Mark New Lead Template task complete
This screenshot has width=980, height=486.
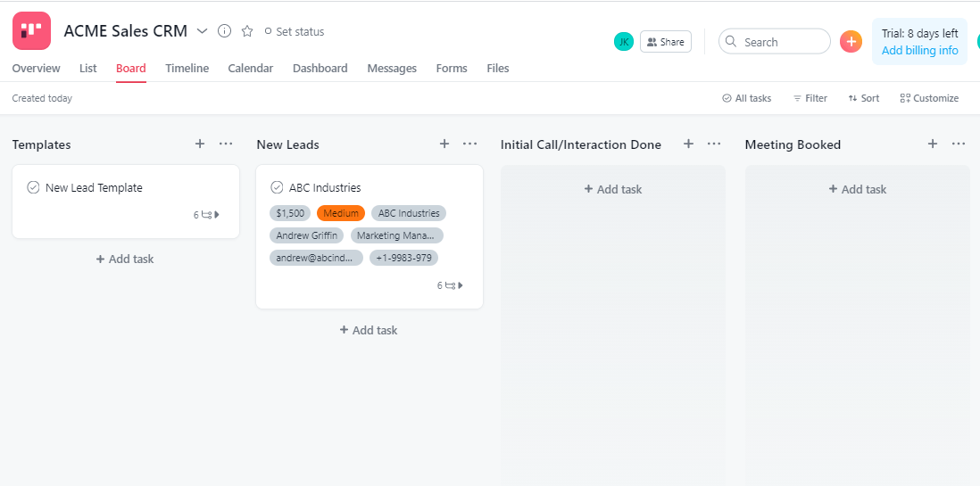(x=34, y=187)
